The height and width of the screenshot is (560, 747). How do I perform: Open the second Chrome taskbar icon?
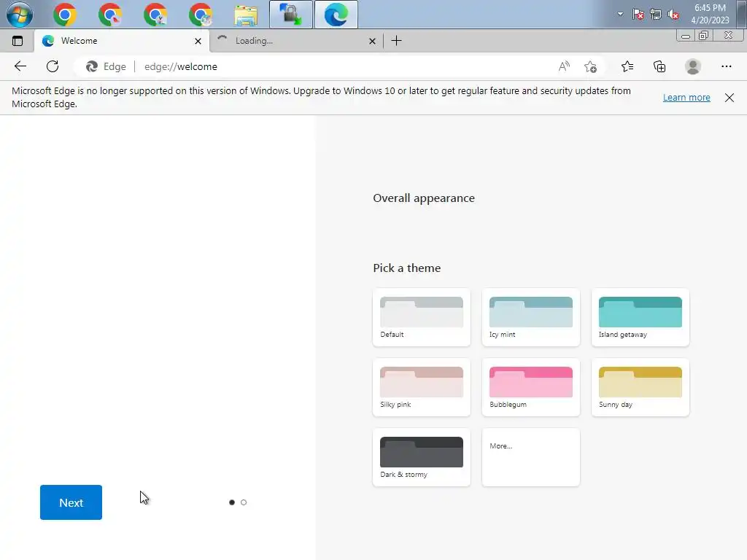(x=110, y=15)
